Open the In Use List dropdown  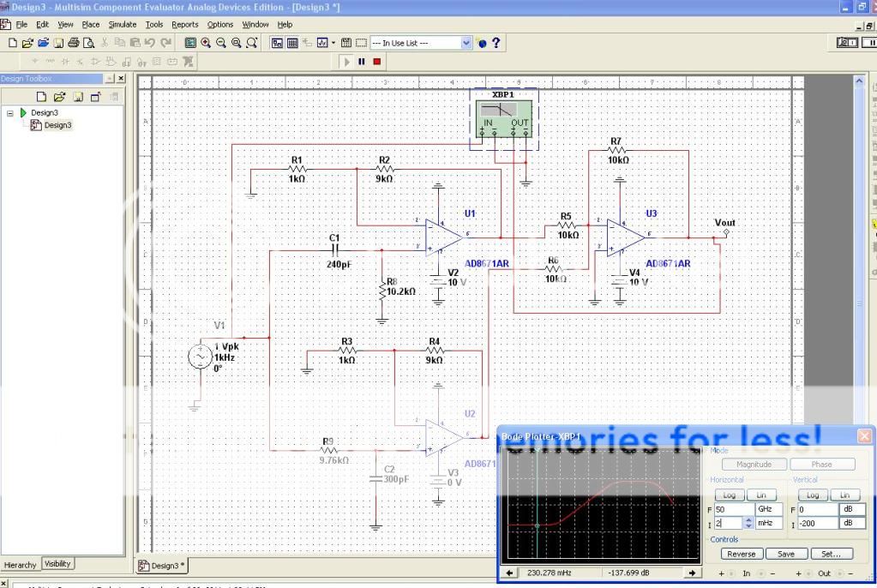click(x=466, y=43)
